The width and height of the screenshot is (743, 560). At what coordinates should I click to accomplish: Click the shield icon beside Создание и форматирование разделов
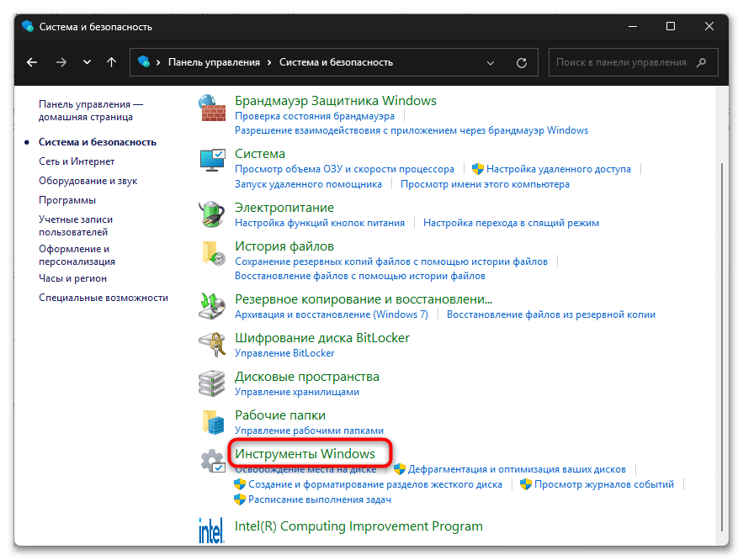click(240, 484)
